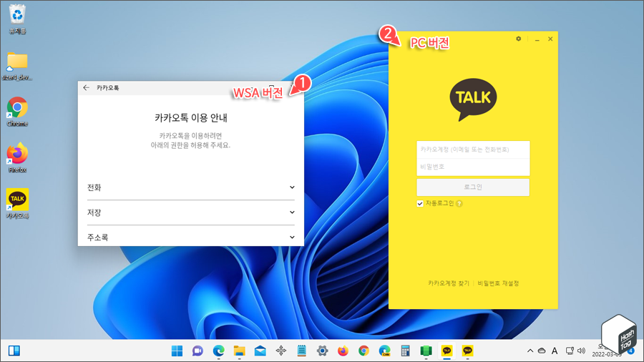Open Chrome from the taskbar

click(x=364, y=351)
